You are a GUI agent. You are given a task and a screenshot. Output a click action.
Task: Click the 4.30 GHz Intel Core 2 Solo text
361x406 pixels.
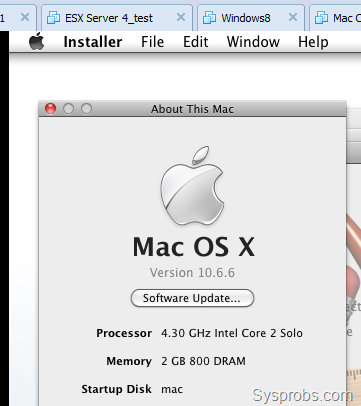click(x=232, y=333)
